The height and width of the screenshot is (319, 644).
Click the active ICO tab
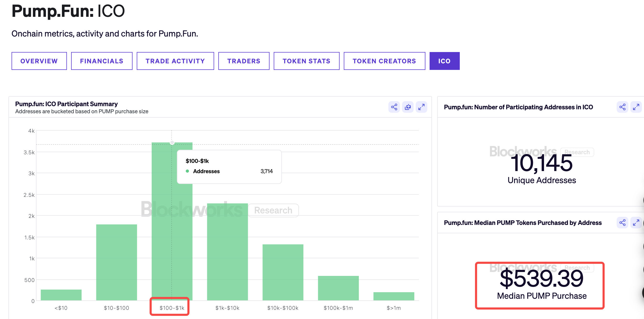(444, 61)
